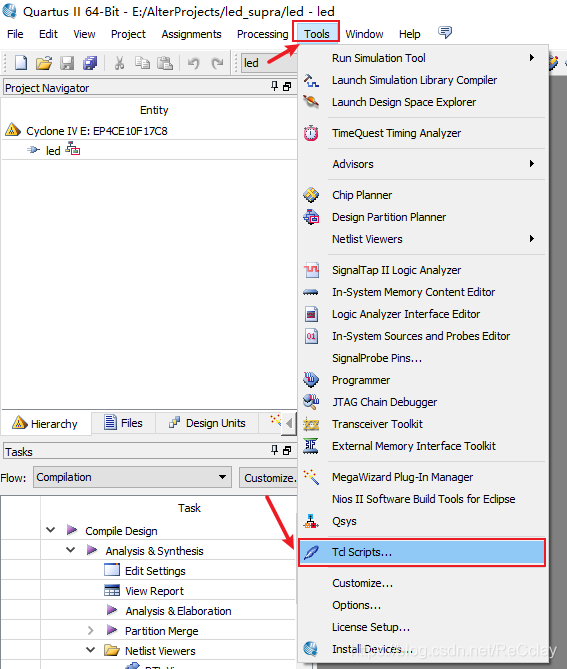Click the feedback speech bubble icon
The height and width of the screenshot is (669, 567).
[445, 32]
